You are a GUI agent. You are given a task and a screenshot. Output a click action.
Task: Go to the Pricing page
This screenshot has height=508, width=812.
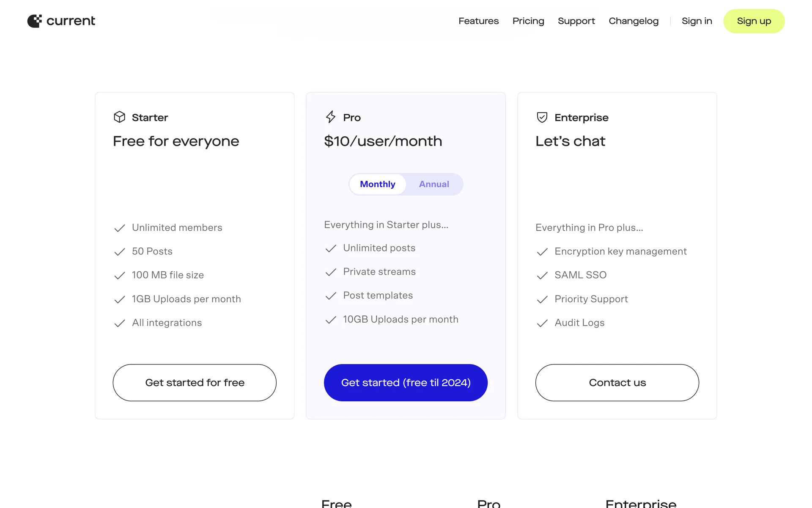pos(528,21)
